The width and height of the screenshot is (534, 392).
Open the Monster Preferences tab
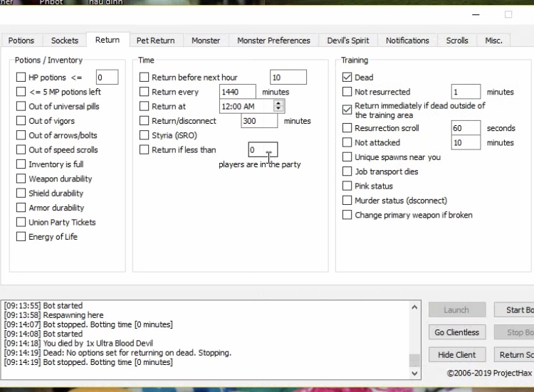(273, 41)
